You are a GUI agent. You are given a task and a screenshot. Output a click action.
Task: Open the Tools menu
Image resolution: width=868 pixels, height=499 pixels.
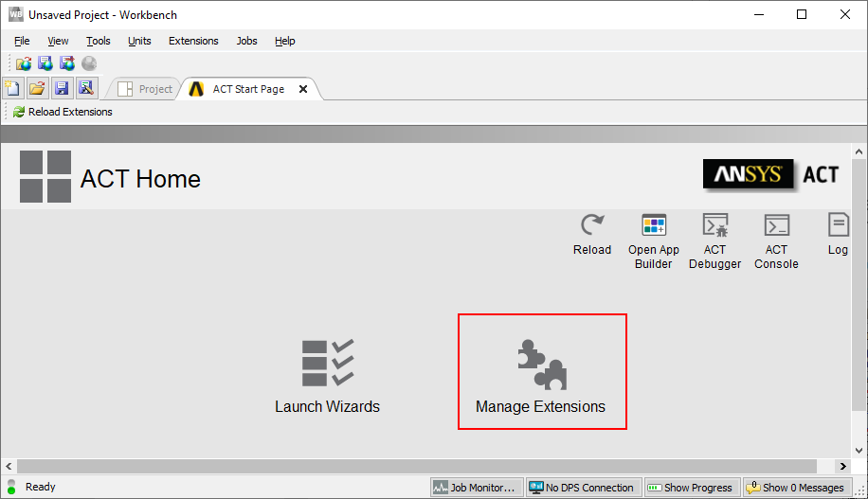click(x=98, y=41)
